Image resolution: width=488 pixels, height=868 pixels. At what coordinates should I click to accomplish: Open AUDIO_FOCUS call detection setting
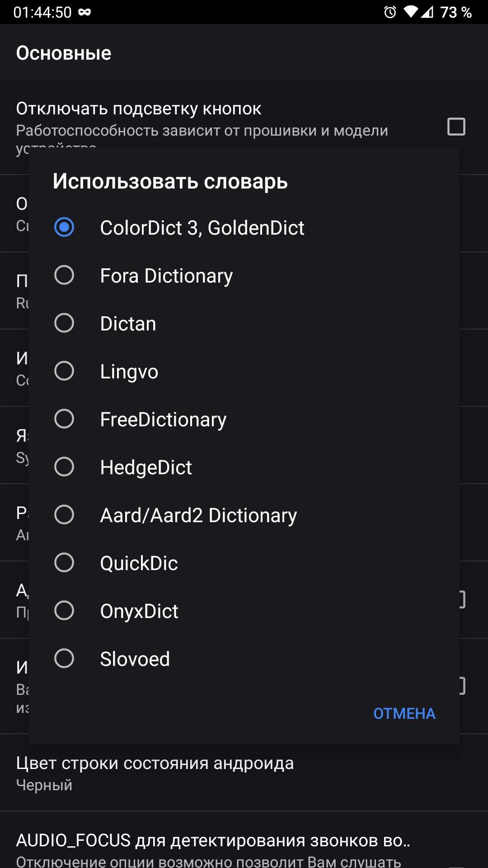point(212,844)
